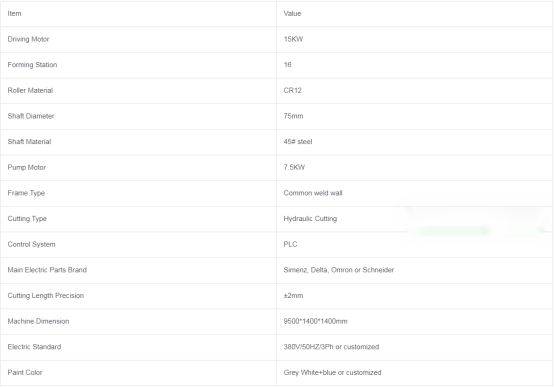The image size is (554, 387).
Task: Click the 15KW value cell
Action: coord(414,39)
